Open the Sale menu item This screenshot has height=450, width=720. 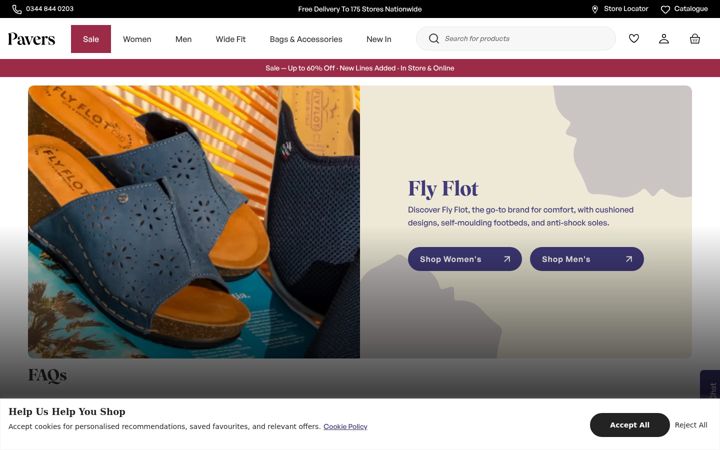click(91, 39)
